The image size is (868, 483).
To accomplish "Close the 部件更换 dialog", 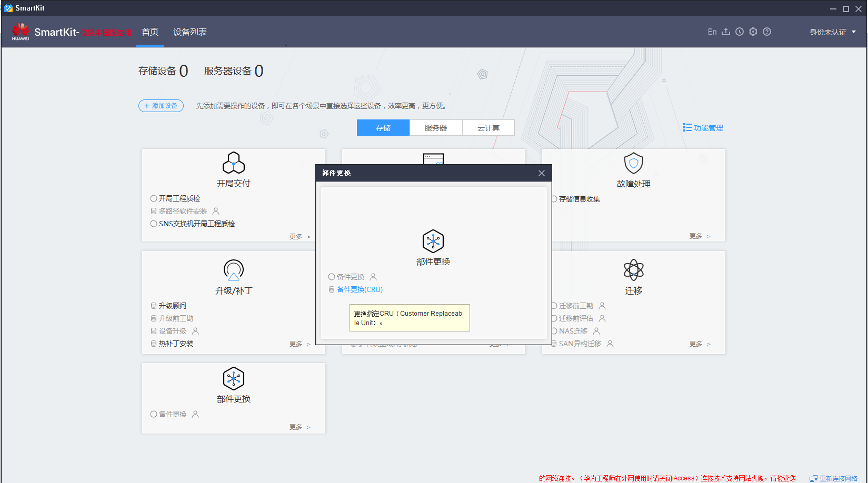I will (541, 173).
